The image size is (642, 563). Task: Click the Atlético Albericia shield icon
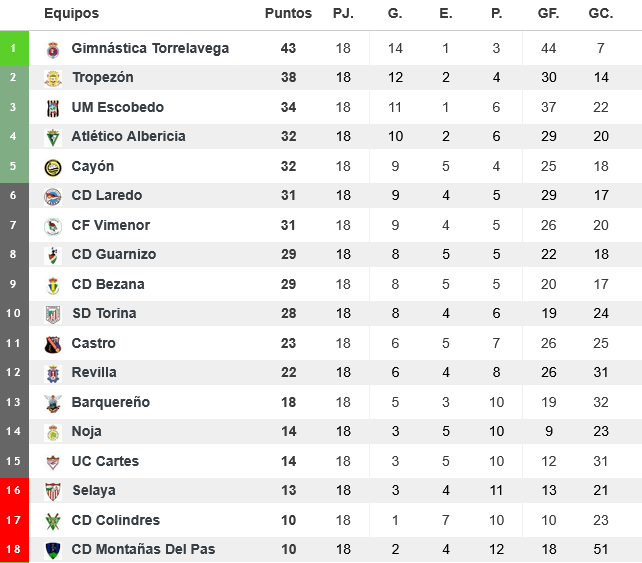click(53, 137)
